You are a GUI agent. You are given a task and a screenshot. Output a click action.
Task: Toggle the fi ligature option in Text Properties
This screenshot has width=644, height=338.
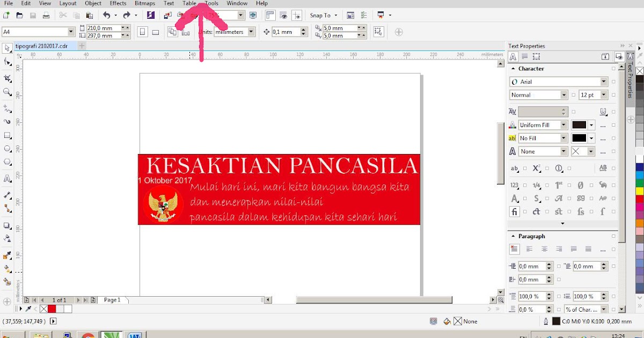(515, 211)
